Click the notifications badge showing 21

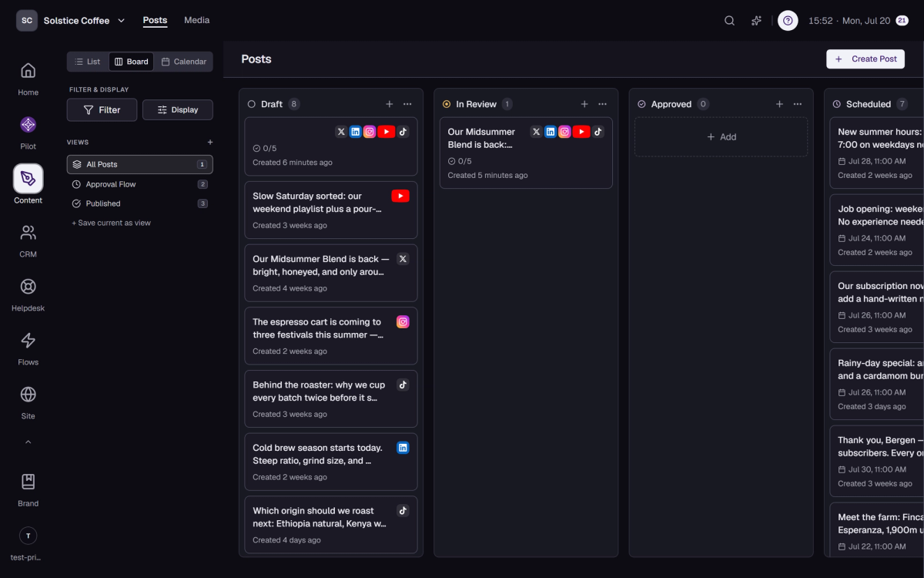(902, 21)
